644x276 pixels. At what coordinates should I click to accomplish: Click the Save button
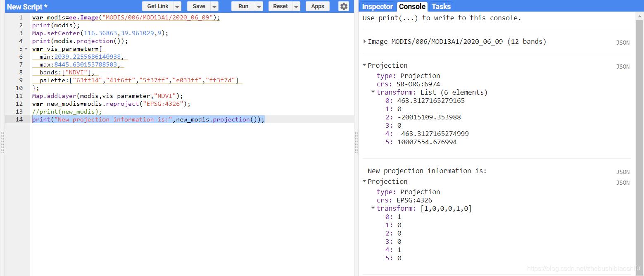(199, 6)
